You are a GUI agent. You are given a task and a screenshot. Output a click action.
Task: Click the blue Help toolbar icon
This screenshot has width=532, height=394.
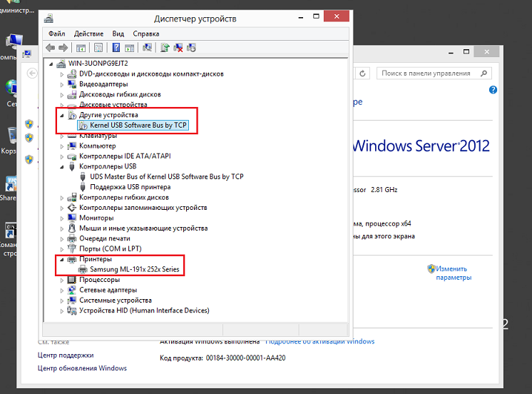click(x=116, y=48)
